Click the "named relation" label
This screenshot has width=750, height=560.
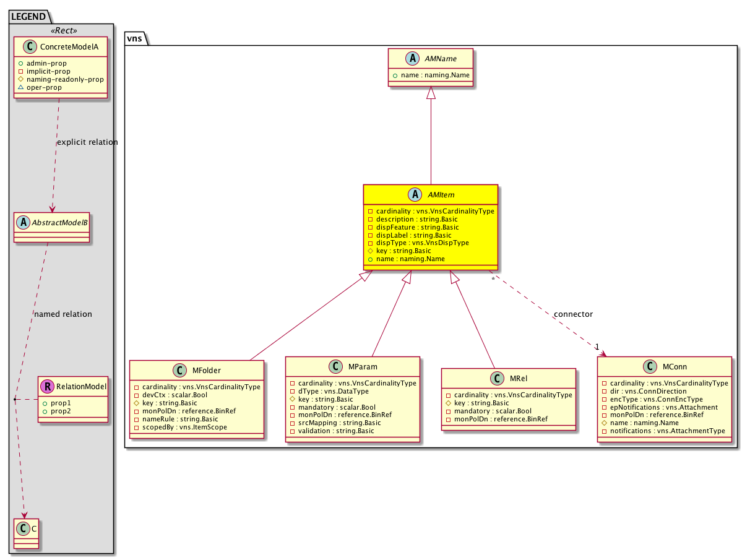coord(64,314)
